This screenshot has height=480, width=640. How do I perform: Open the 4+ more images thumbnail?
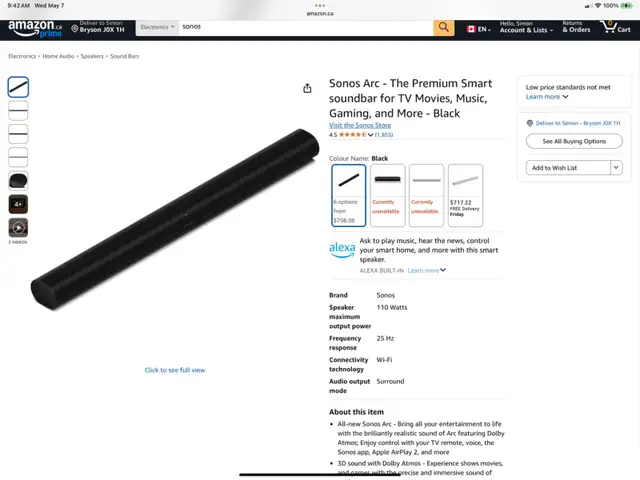pos(18,204)
